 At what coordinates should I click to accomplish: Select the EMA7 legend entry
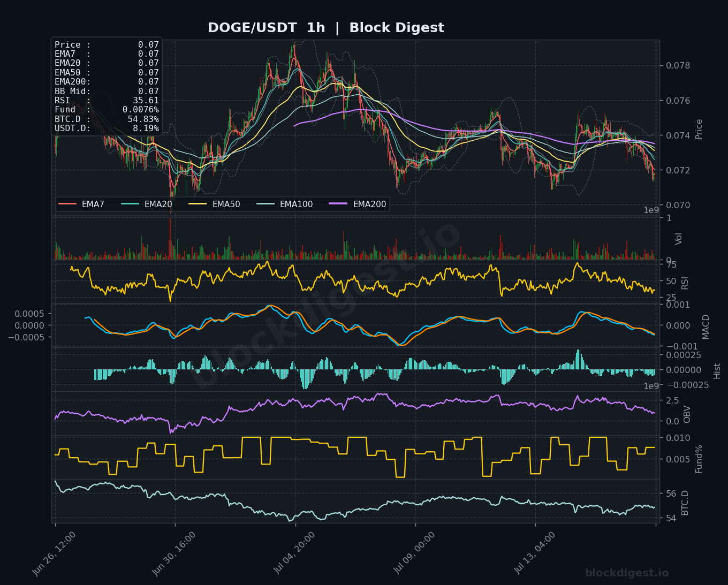81,204
